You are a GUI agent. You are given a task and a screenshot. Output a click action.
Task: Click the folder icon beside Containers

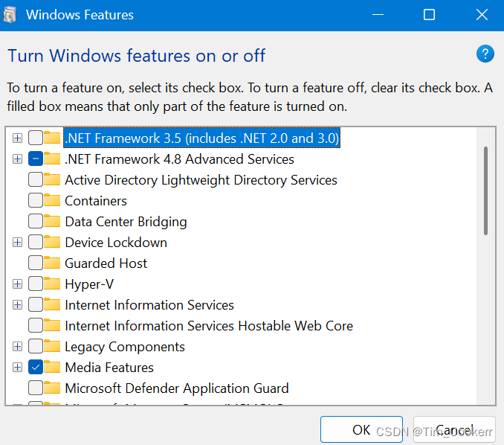[x=52, y=200]
